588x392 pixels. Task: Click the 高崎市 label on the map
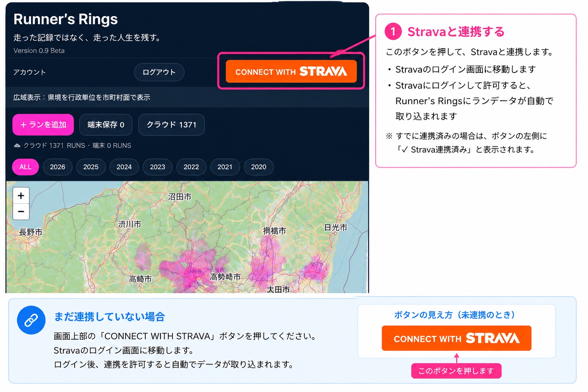point(140,279)
